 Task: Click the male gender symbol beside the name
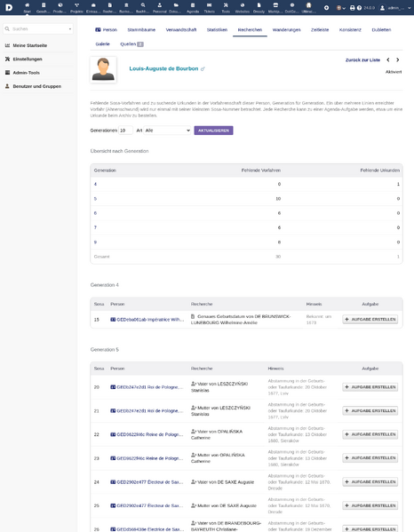tap(203, 69)
